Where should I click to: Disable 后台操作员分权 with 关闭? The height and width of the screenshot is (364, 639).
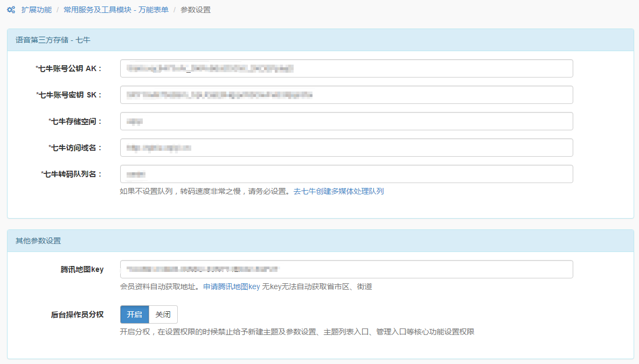163,314
